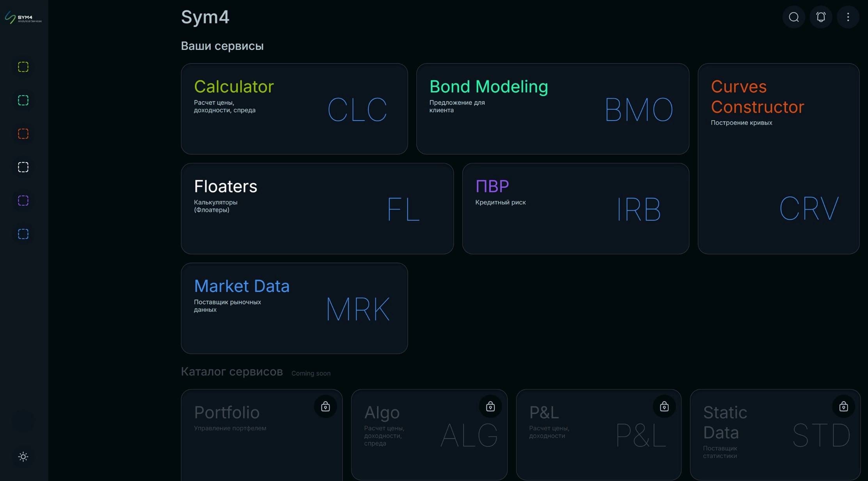868x481 pixels.
Task: Open the ПВР credit risk IRB card
Action: point(575,209)
